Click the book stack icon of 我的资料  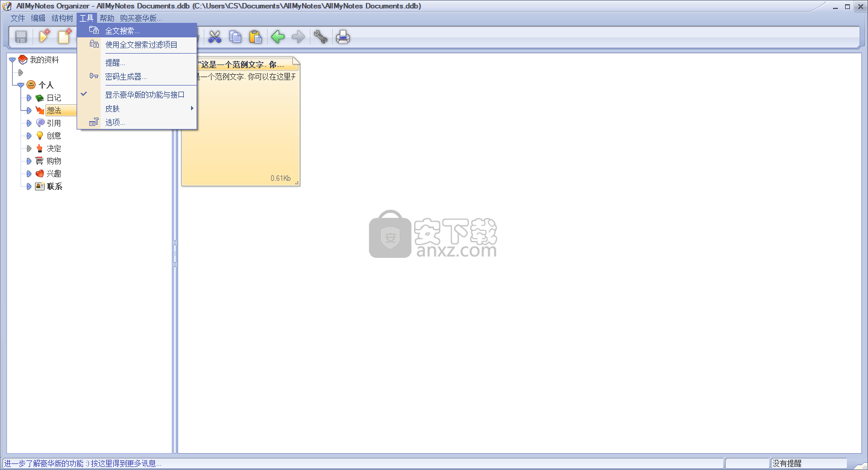[23, 60]
